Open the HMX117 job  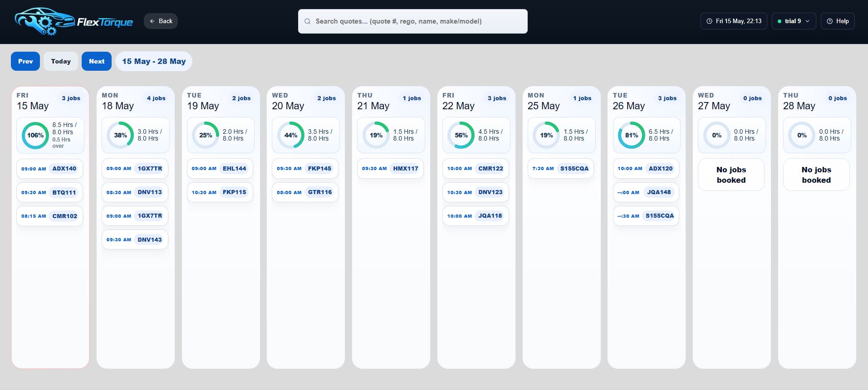tap(390, 169)
